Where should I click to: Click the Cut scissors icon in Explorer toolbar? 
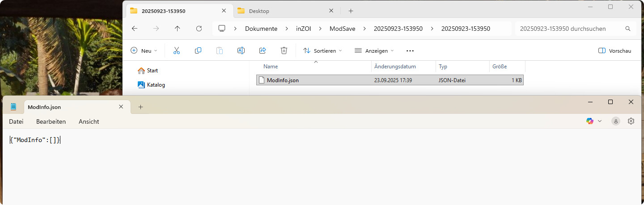pyautogui.click(x=176, y=51)
